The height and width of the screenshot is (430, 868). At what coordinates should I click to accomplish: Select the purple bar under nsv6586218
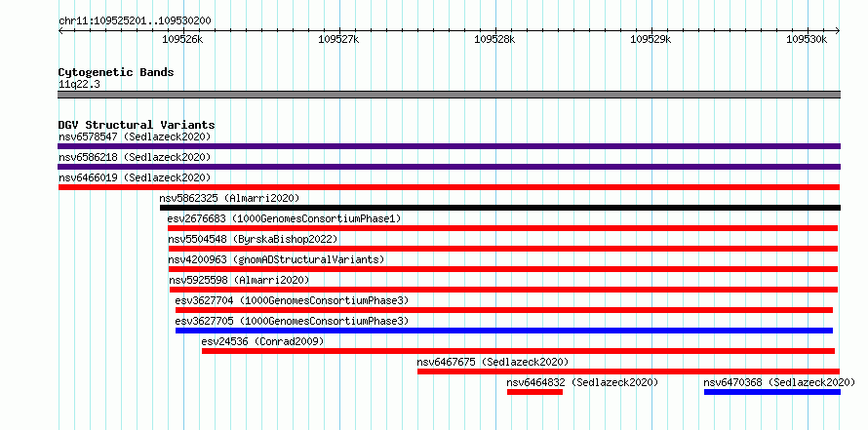[x=449, y=167]
